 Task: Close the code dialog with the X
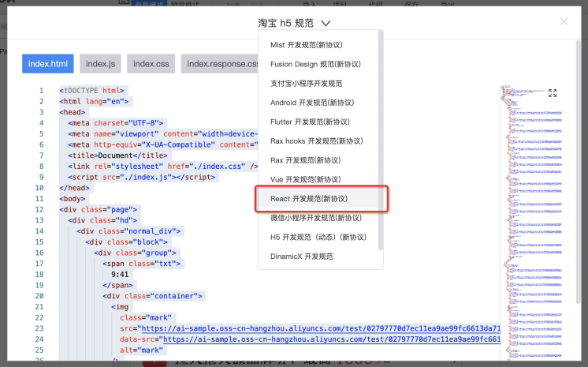(564, 21)
